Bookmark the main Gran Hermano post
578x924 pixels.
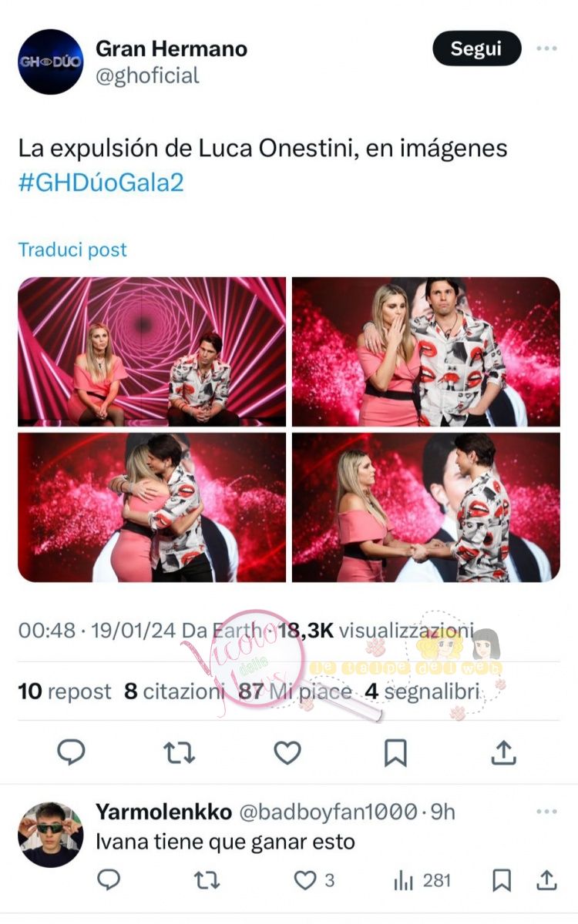click(x=395, y=752)
